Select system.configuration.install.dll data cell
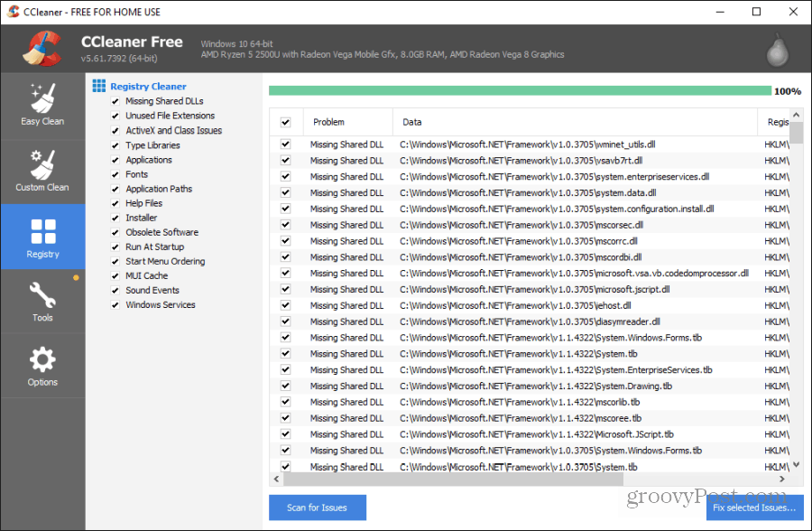Screen dimensions: 812x531 [x=557, y=209]
